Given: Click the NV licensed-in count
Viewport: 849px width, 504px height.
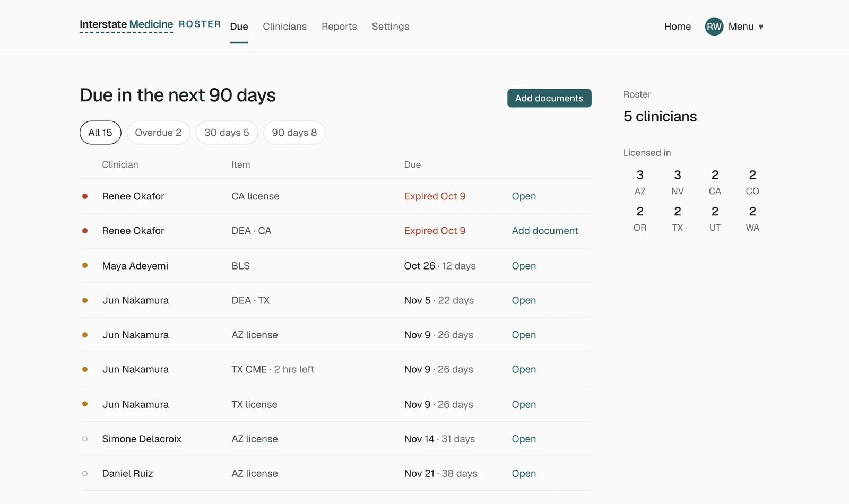Looking at the screenshot, I should click(677, 182).
